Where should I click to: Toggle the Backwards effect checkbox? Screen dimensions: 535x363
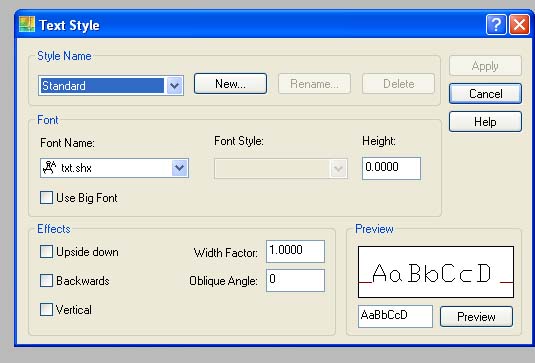point(46,281)
